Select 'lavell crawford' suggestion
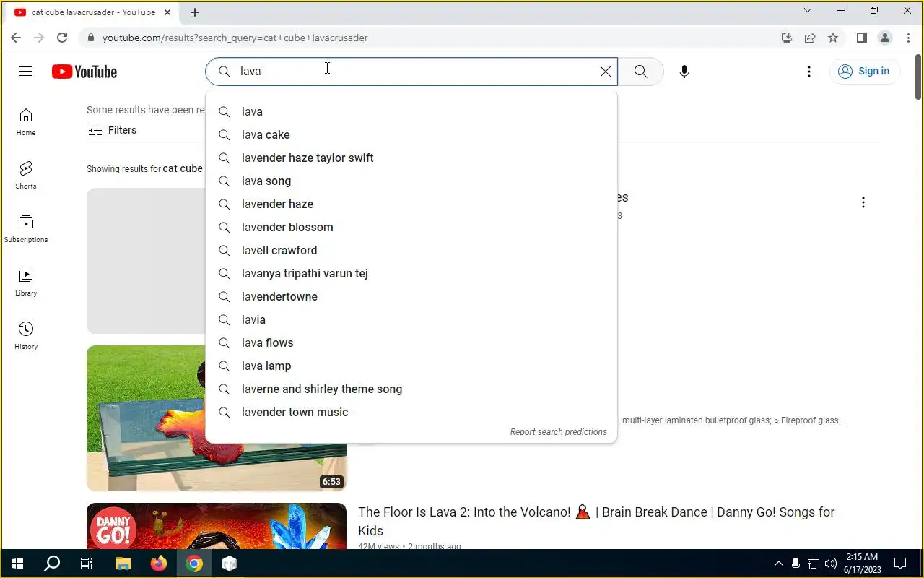Image resolution: width=924 pixels, height=578 pixels. point(411,250)
